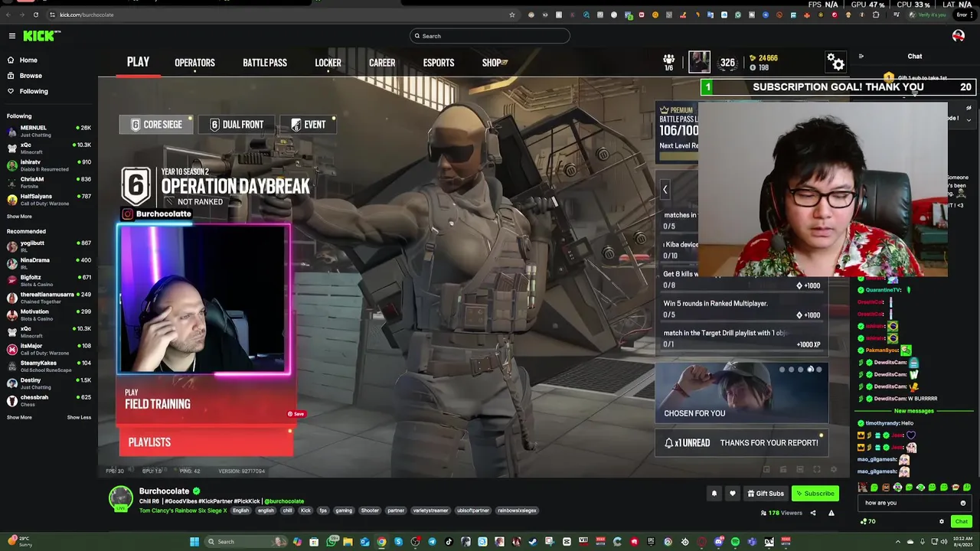Screen dimensions: 980x551
Task: Open the SHOP tab
Action: click(x=495, y=63)
